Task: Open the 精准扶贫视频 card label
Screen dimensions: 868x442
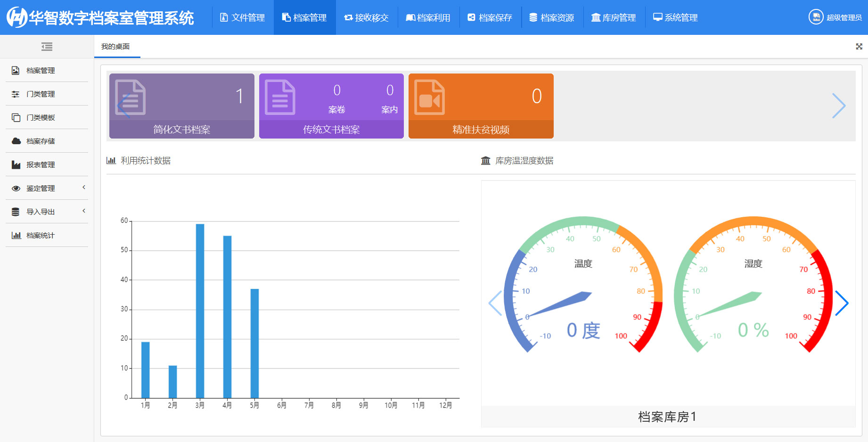Action: 481,130
